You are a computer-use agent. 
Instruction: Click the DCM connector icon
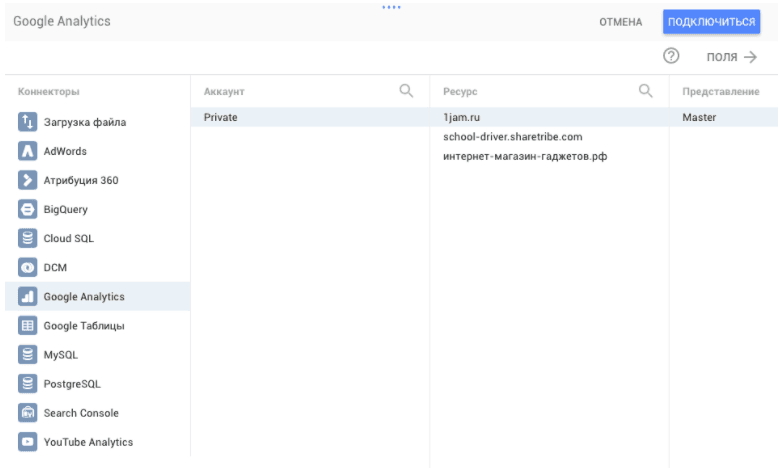(x=27, y=267)
